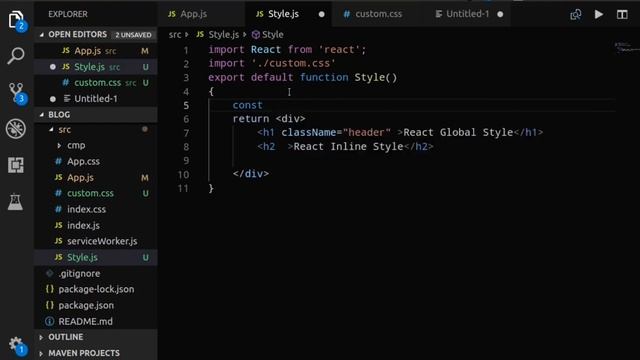This screenshot has height=360, width=640.
Task: Open the .gitignore file
Action: coord(96,273)
